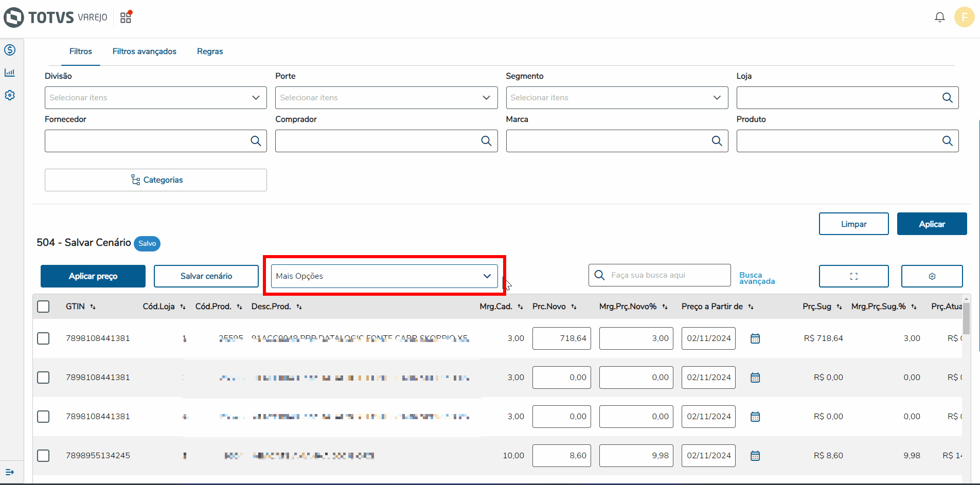Open calendar for first row date
Screen dimensions: 980x485
[x=755, y=338]
